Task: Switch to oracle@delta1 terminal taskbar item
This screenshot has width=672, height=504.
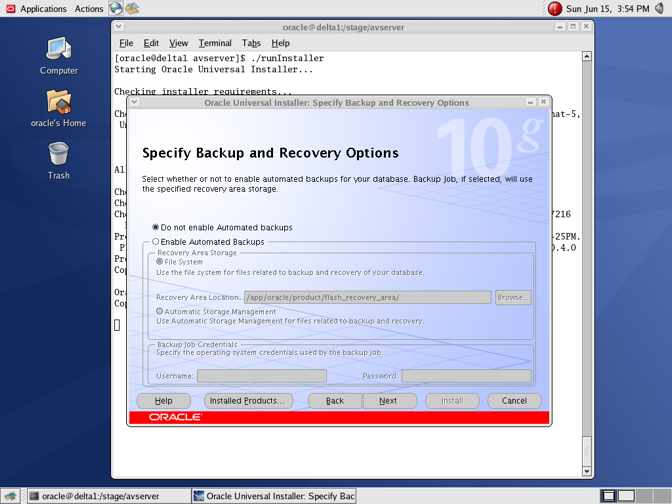Action: (x=109, y=496)
